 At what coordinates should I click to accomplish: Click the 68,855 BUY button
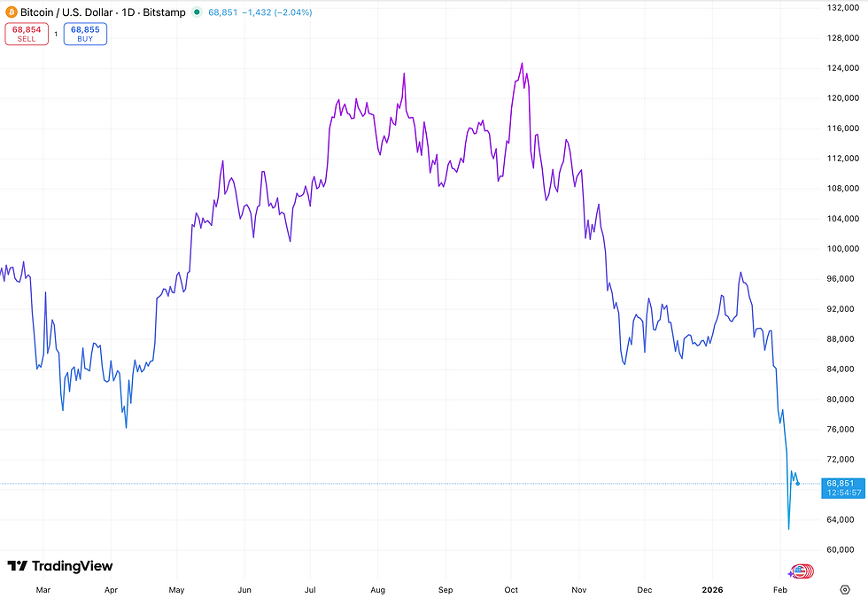[85, 34]
